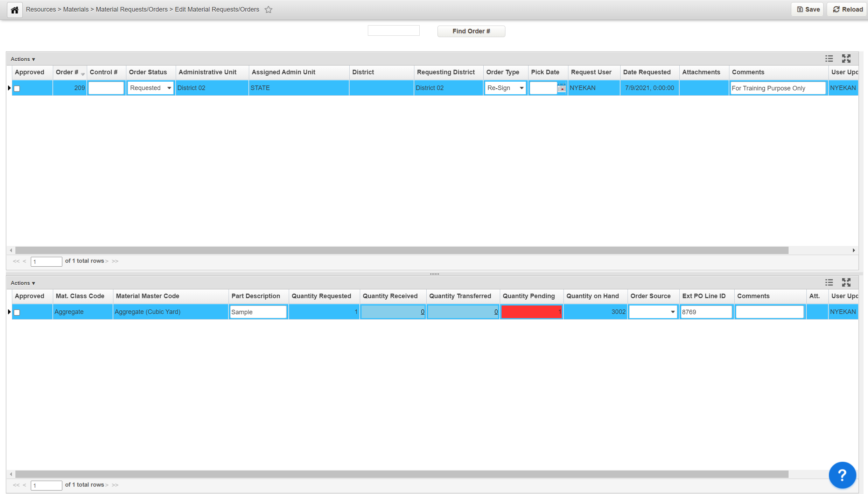Screen dimensions: 868x494
Task: Open the Order Status Requested dropdown
Action: coord(150,88)
